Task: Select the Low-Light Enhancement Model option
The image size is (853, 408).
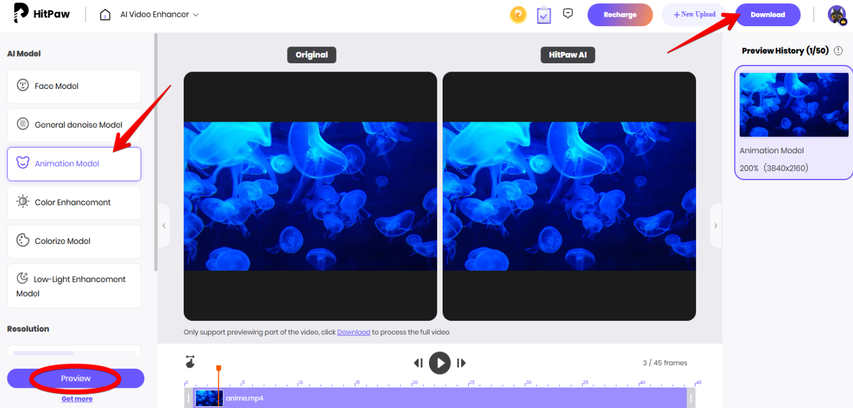Action: point(74,286)
